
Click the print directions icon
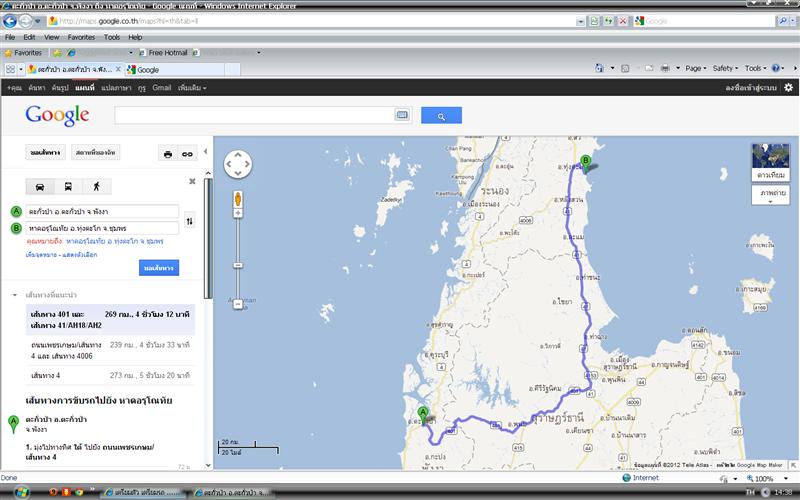coord(168,153)
